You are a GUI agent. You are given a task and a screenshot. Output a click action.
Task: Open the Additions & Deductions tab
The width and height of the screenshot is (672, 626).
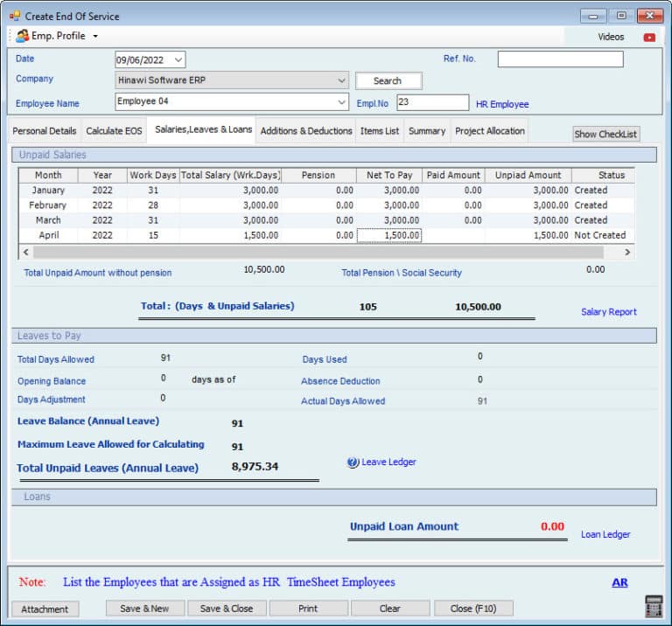point(306,131)
